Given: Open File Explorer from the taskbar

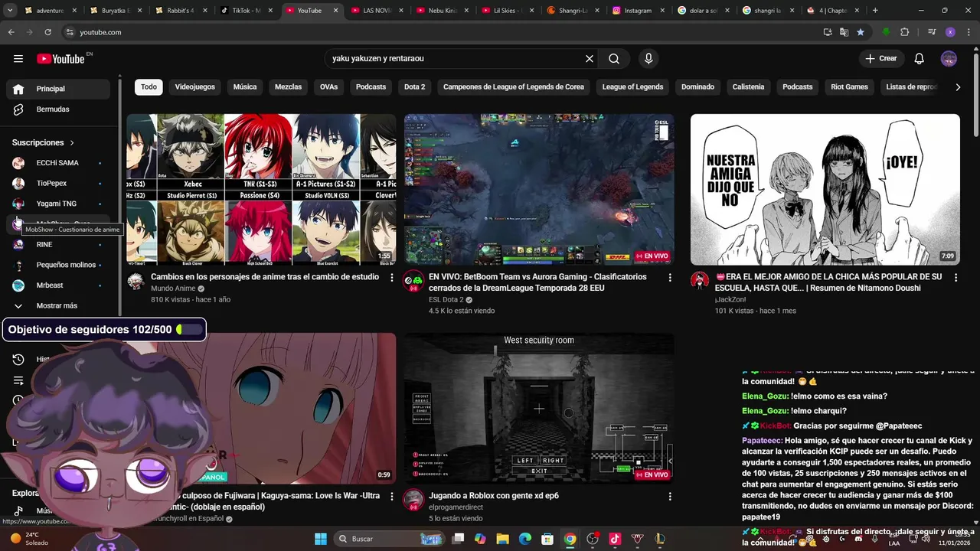Looking at the screenshot, I should tap(503, 539).
